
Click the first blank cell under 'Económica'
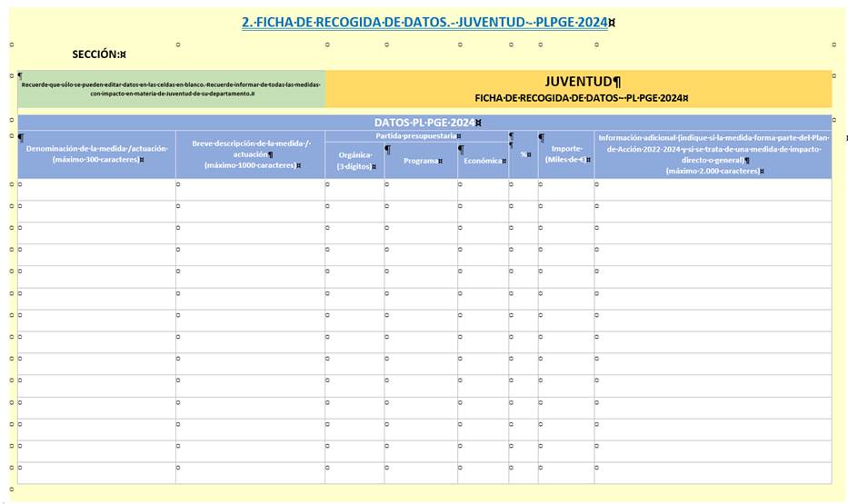click(483, 190)
